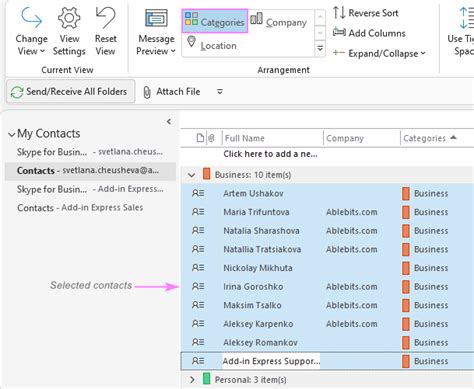474x389 pixels.
Task: Click Add-in Express Support contact icon
Action: [198, 361]
